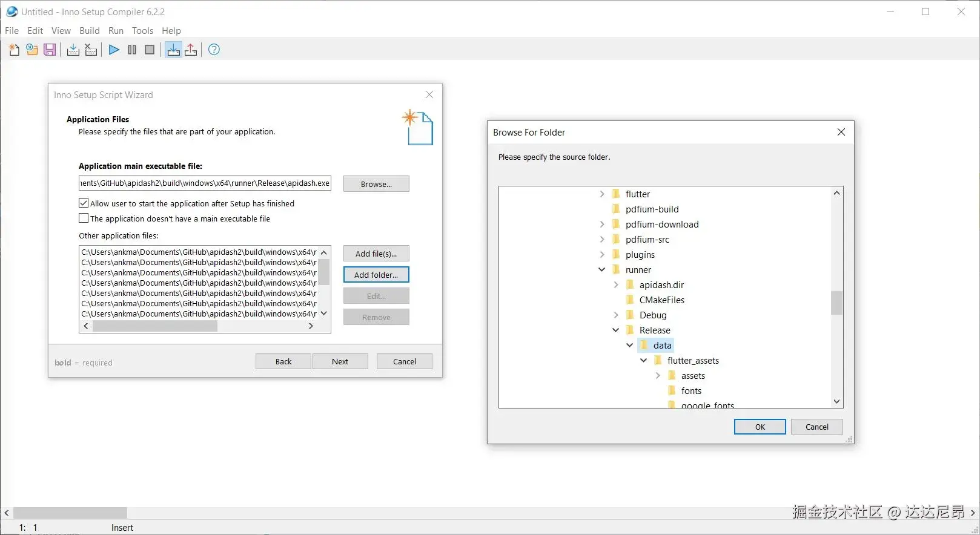Screen dimensions: 980x535
Task: Click the folder tree scroll down arrow
Action: pyautogui.click(x=836, y=401)
